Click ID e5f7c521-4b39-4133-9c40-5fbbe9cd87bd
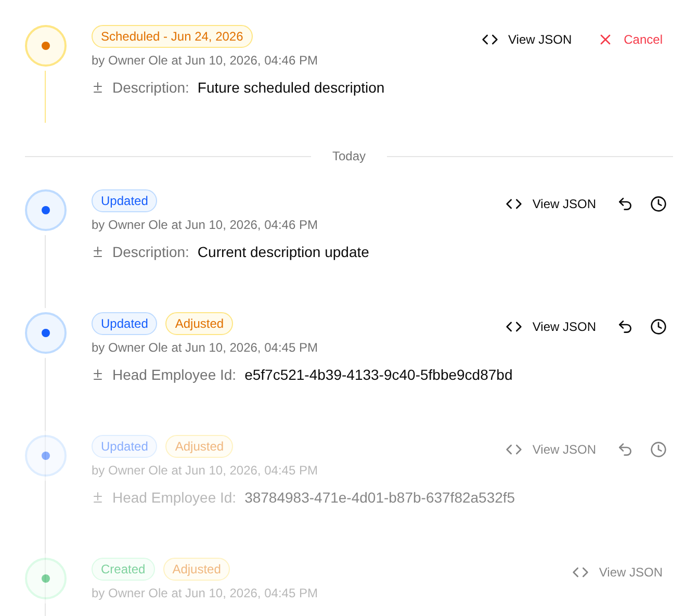The height and width of the screenshot is (616, 698). point(379,375)
